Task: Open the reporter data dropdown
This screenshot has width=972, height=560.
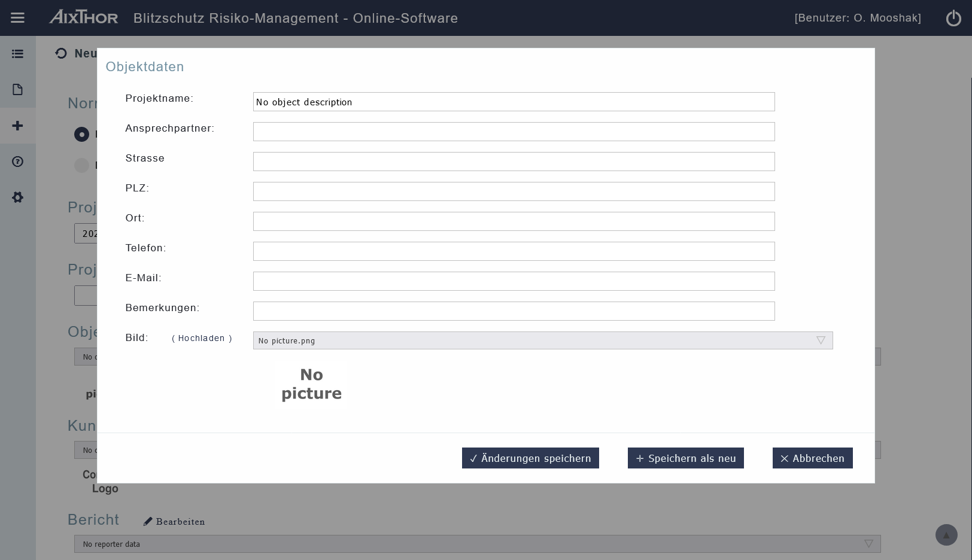Action: click(477, 544)
